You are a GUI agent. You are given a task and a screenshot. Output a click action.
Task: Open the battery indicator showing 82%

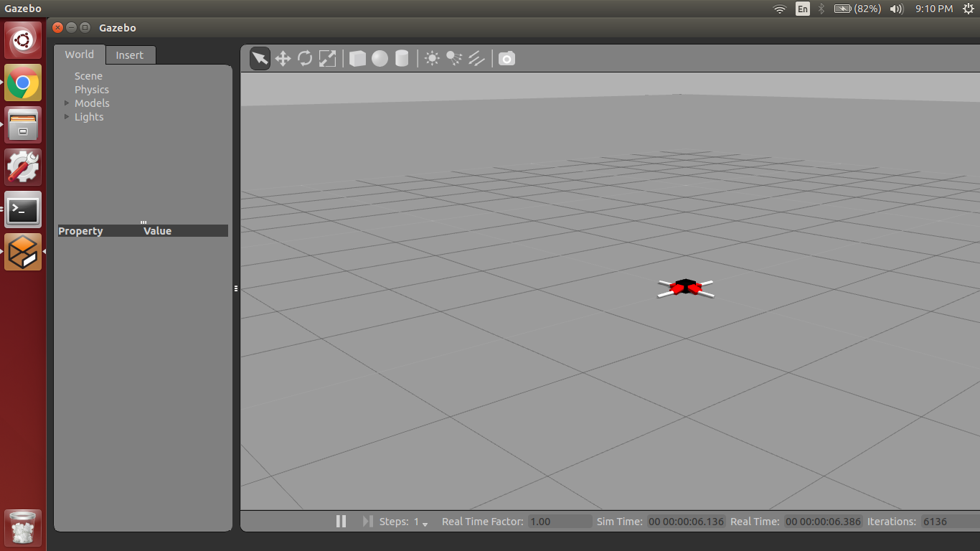pos(857,9)
